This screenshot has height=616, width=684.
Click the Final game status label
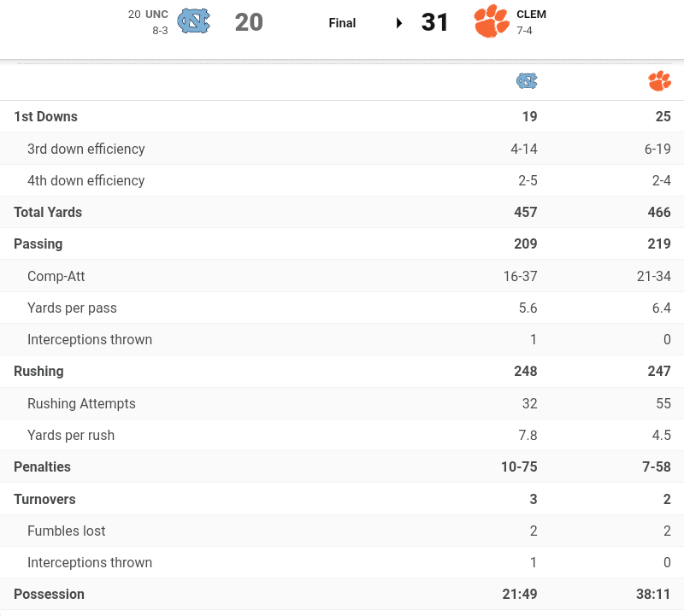click(342, 23)
